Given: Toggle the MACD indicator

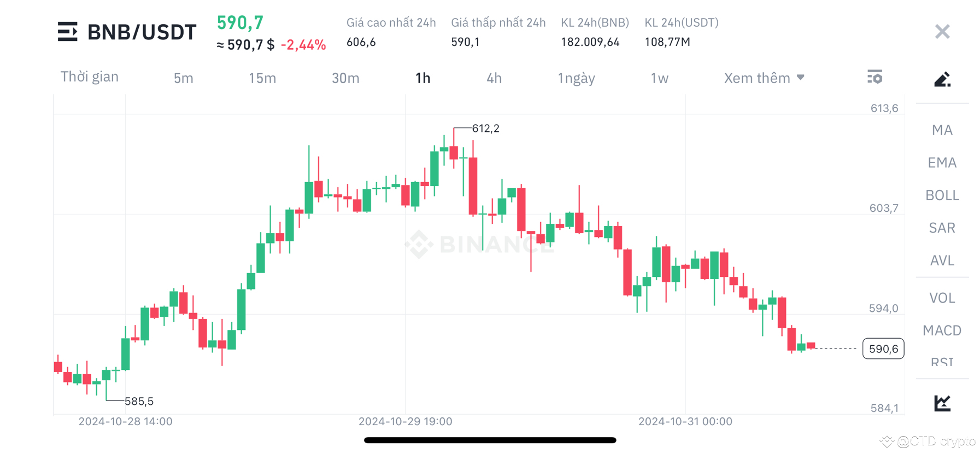Looking at the screenshot, I should pos(942,330).
